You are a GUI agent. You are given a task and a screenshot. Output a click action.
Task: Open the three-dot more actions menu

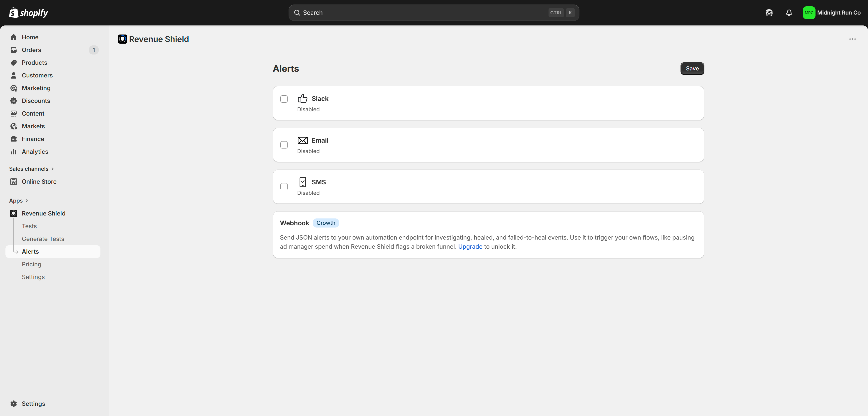(x=852, y=39)
